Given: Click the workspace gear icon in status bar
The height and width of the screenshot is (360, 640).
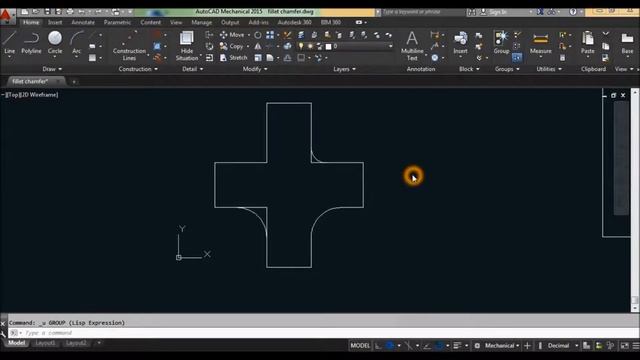Looking at the screenshot, I should 477,346.
